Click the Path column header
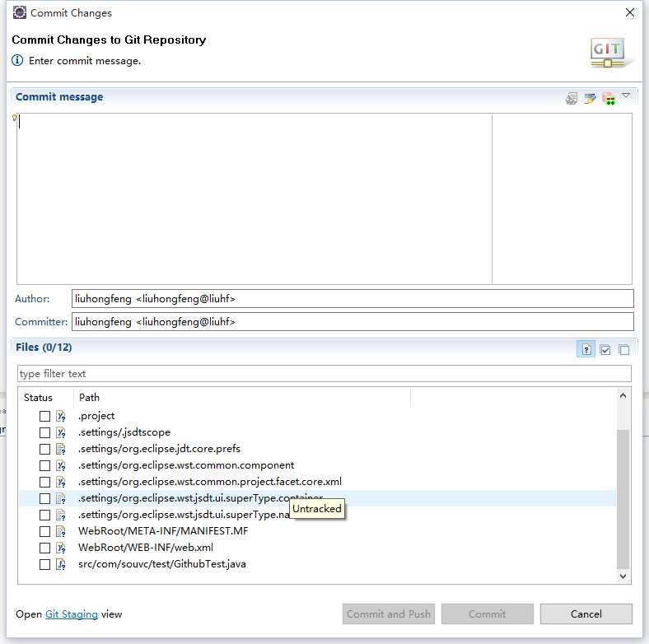Screen dimensions: 649x644 point(242,398)
